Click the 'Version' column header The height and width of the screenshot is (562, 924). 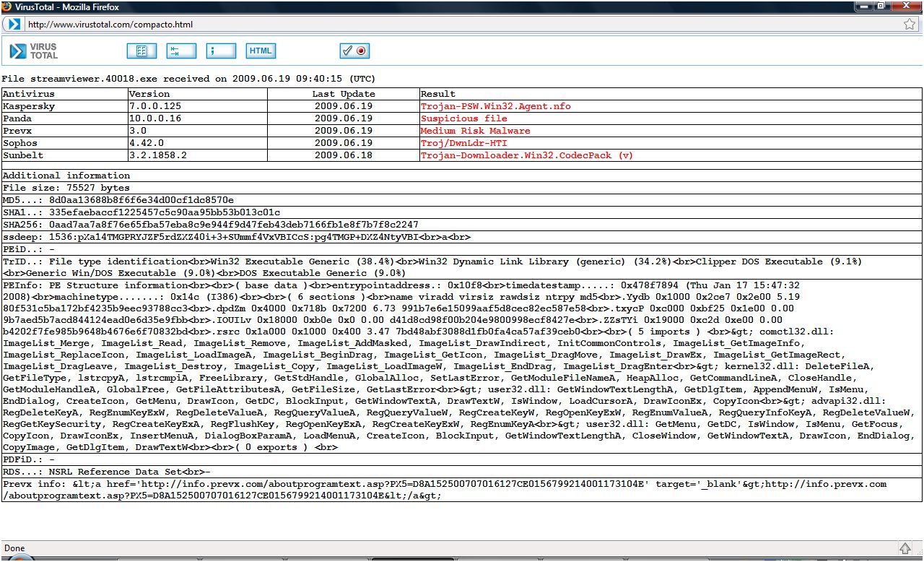pyautogui.click(x=199, y=94)
